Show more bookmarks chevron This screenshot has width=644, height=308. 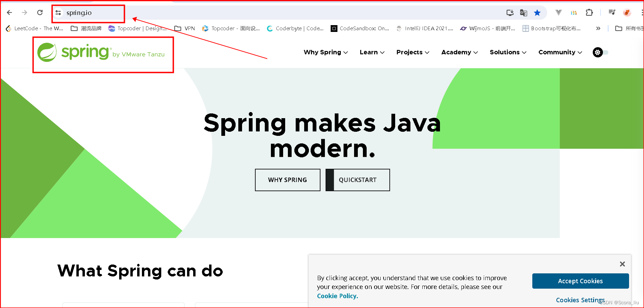[x=598, y=29]
